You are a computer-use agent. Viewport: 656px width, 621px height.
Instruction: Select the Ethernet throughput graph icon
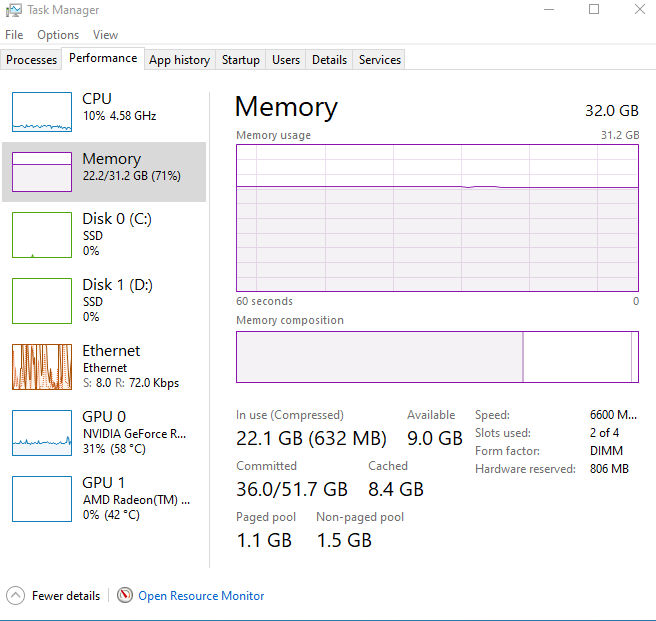pos(42,367)
